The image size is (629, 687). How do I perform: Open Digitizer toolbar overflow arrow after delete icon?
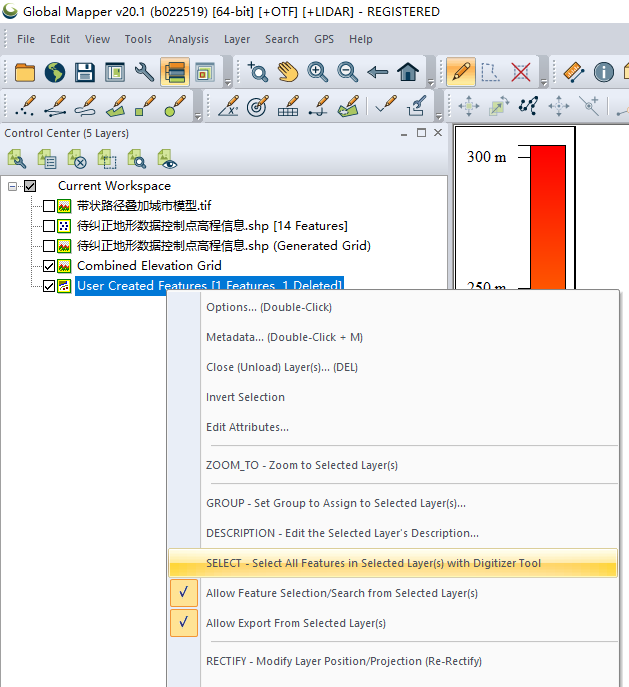[x=544, y=82]
